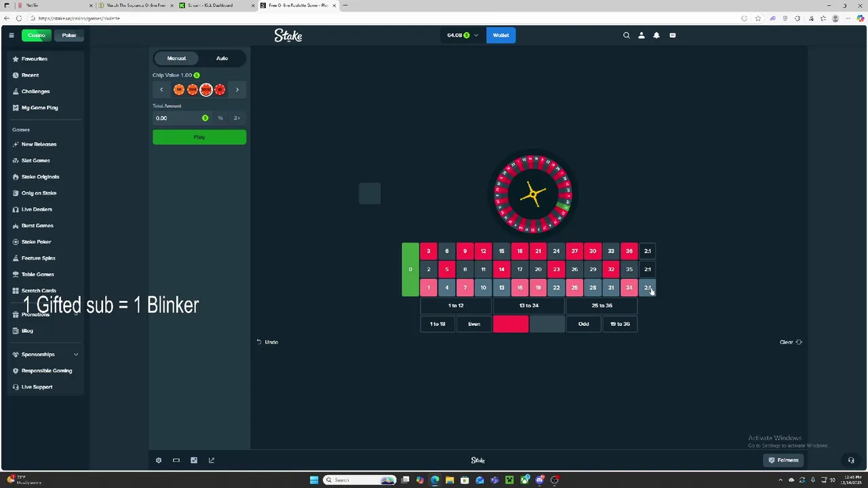Open Stake Originals in the sidebar

point(40,177)
